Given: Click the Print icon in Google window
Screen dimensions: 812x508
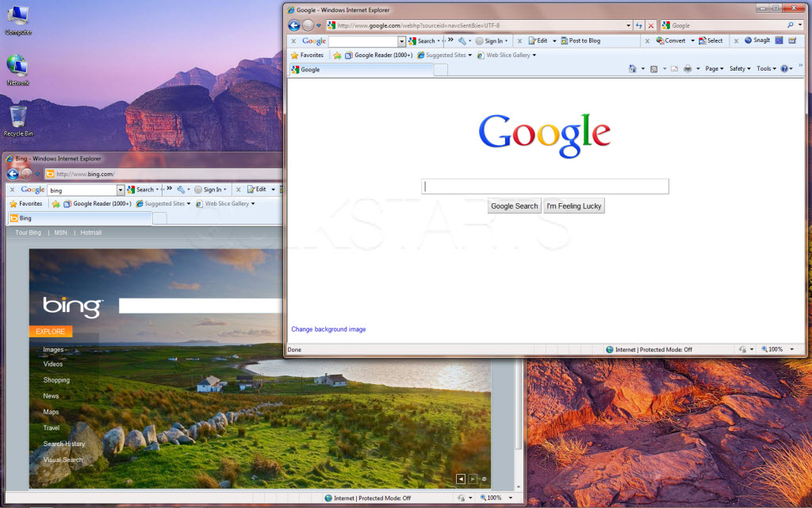Looking at the screenshot, I should coord(688,68).
